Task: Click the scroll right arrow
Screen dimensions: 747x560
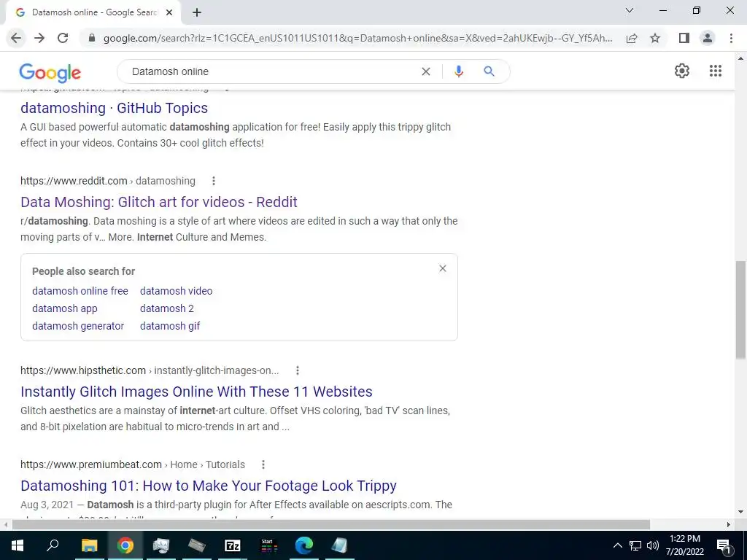Action: [729, 524]
